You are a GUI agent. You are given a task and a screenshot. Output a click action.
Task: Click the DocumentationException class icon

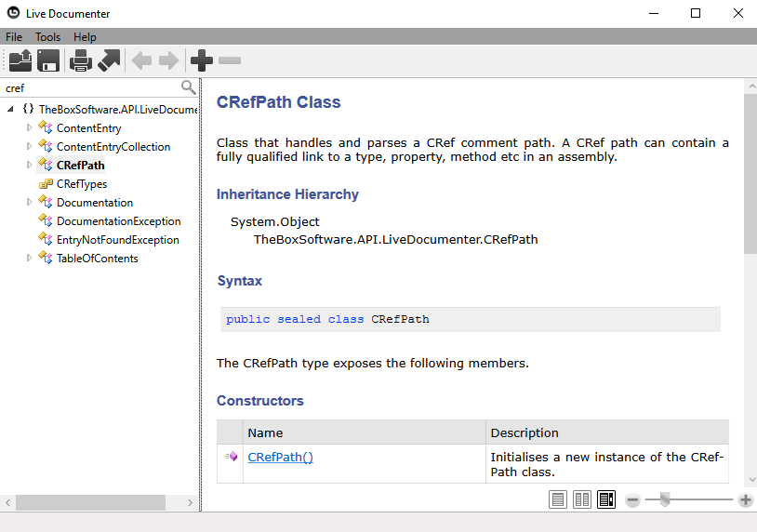click(x=46, y=220)
